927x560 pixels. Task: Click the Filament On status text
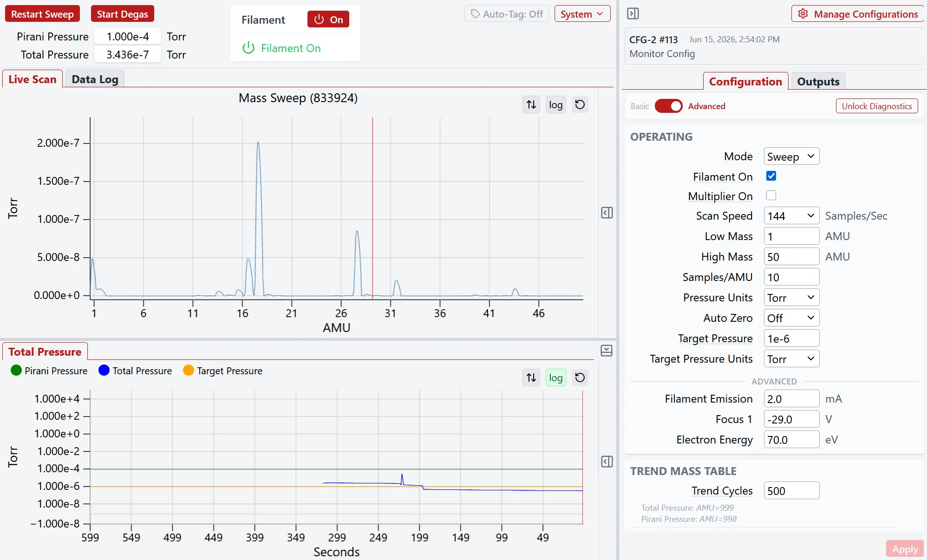pyautogui.click(x=291, y=48)
